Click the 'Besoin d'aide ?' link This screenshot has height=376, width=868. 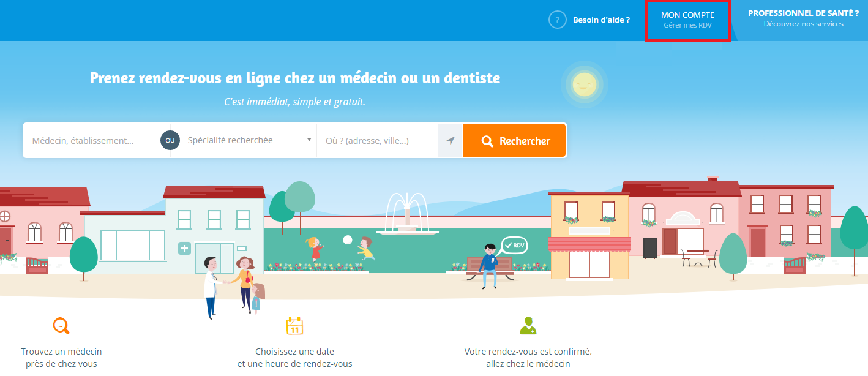pos(601,20)
